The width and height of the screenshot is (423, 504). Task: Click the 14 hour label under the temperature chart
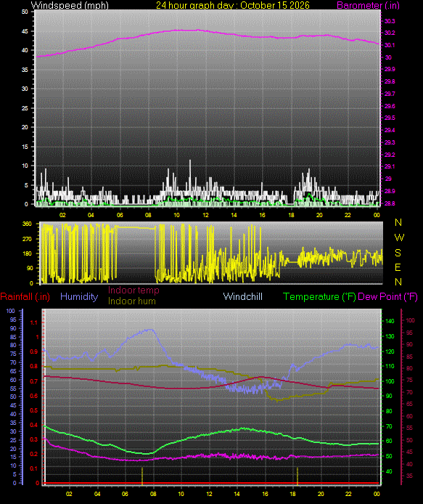tap(237, 494)
